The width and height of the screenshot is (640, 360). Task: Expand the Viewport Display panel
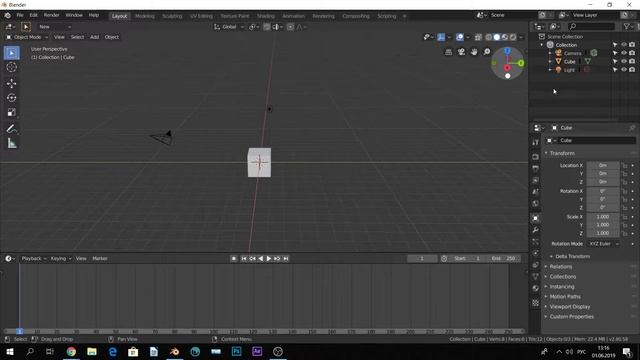(x=569, y=307)
